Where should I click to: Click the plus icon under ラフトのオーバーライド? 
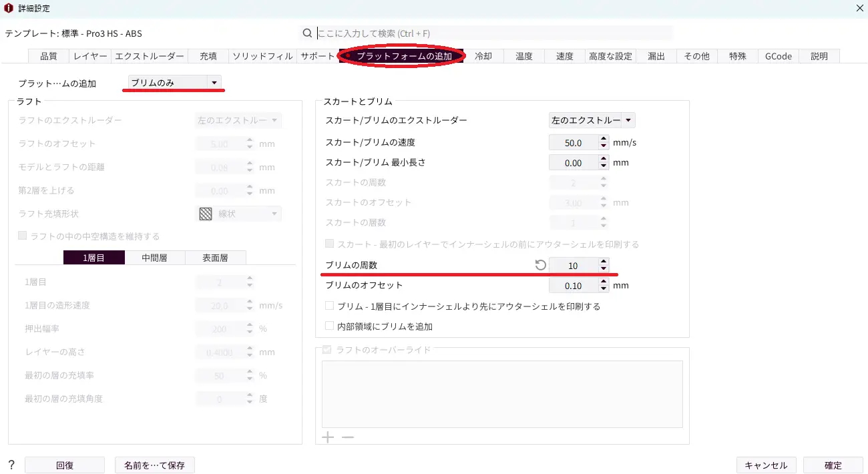click(328, 438)
